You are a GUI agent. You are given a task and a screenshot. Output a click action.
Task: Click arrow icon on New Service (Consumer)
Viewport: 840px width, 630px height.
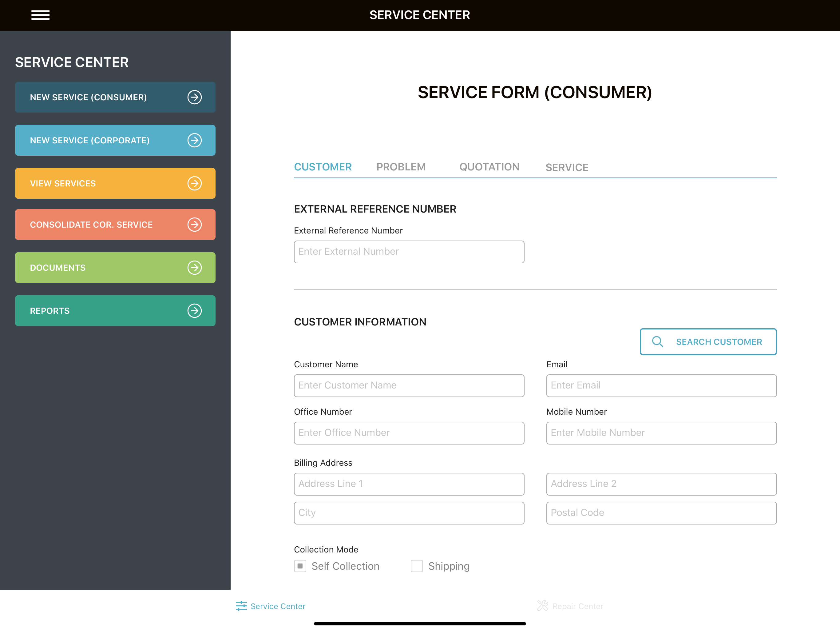pyautogui.click(x=194, y=97)
